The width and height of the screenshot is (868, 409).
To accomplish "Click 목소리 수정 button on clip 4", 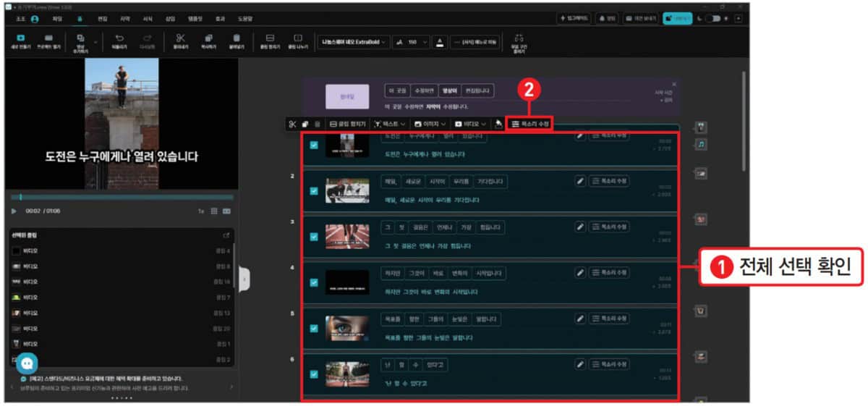I will 609,272.
